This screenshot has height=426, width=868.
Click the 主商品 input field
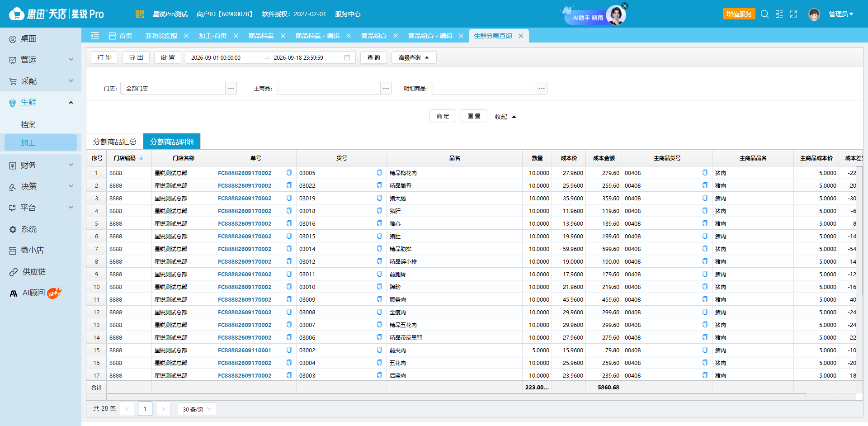pos(328,88)
